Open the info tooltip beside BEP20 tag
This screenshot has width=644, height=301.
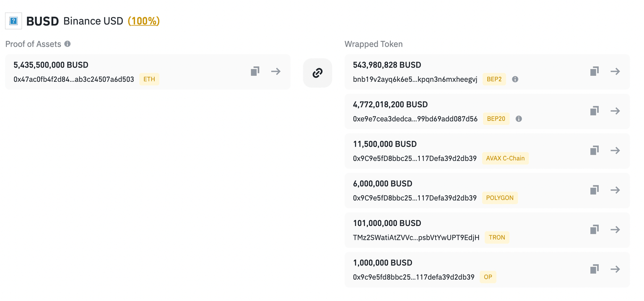click(519, 119)
